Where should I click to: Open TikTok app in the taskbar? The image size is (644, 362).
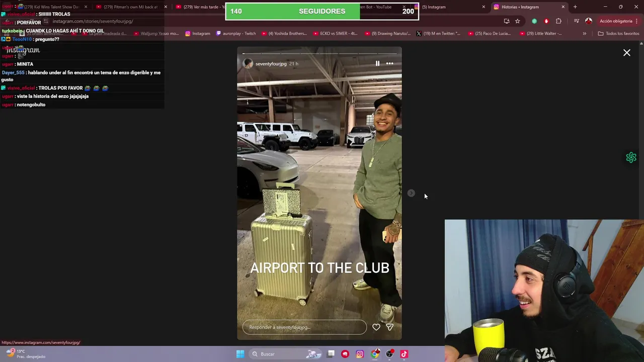click(404, 354)
